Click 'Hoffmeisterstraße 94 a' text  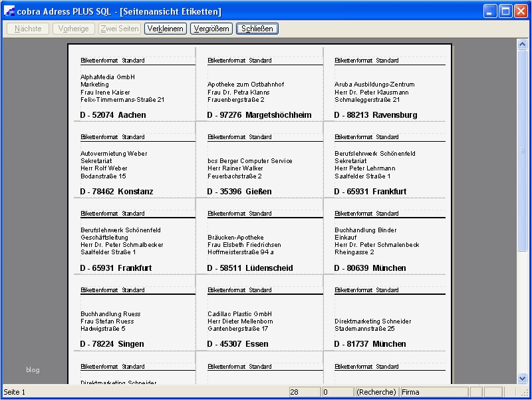coord(241,252)
